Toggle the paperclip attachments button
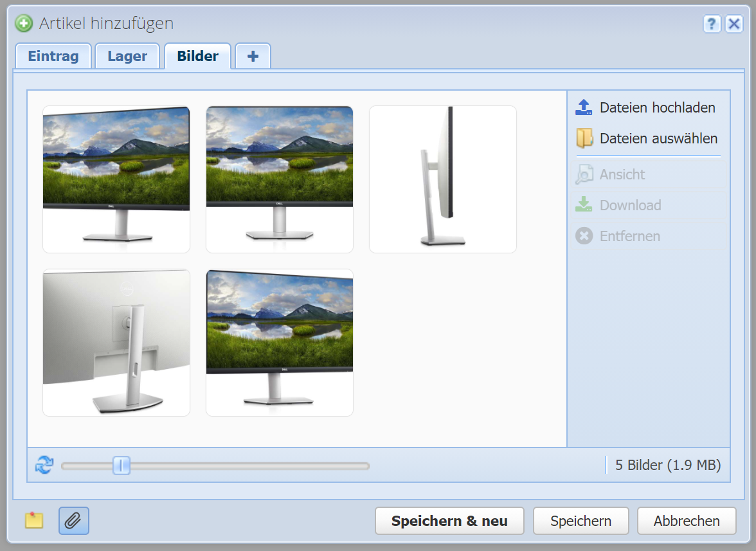Viewport: 756px width, 551px height. click(74, 521)
